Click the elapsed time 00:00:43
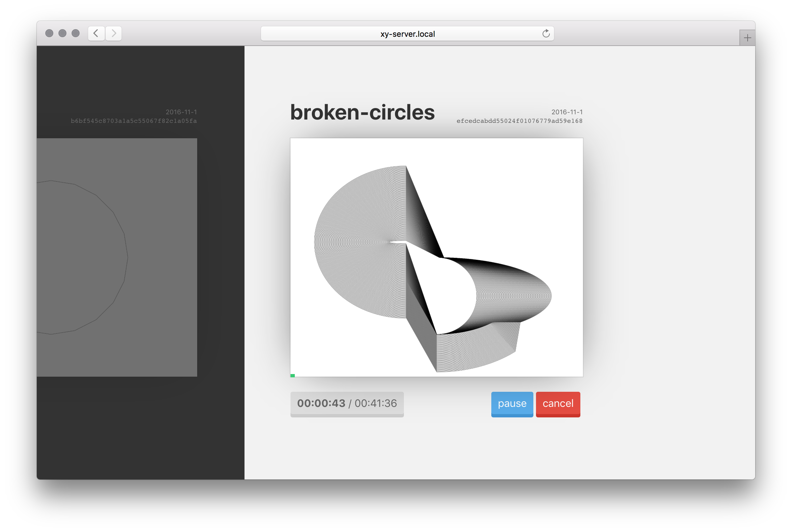The image size is (792, 532). 321,403
